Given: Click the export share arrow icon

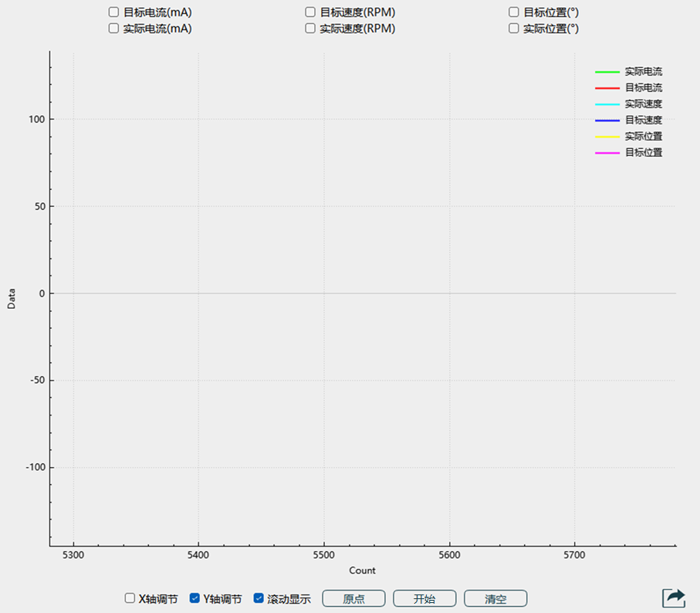Looking at the screenshot, I should (674, 598).
